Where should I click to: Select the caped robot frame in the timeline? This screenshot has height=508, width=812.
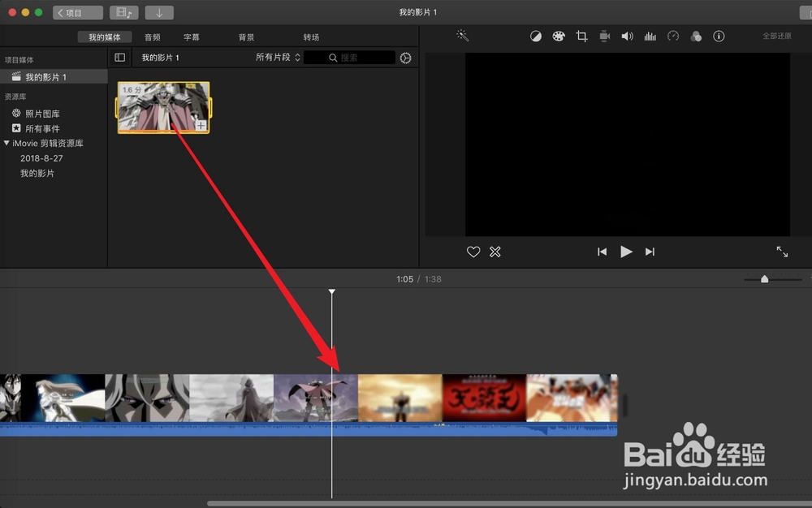(315, 398)
